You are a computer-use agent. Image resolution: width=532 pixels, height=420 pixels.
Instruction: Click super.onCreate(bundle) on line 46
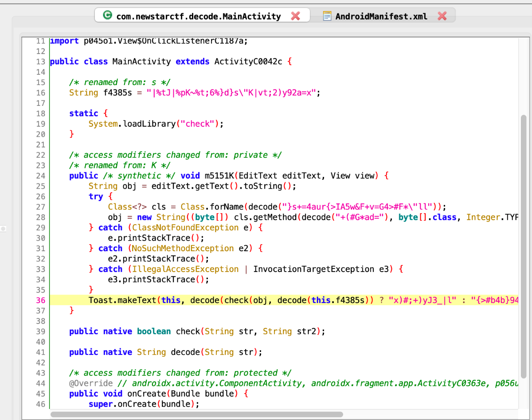(144, 404)
